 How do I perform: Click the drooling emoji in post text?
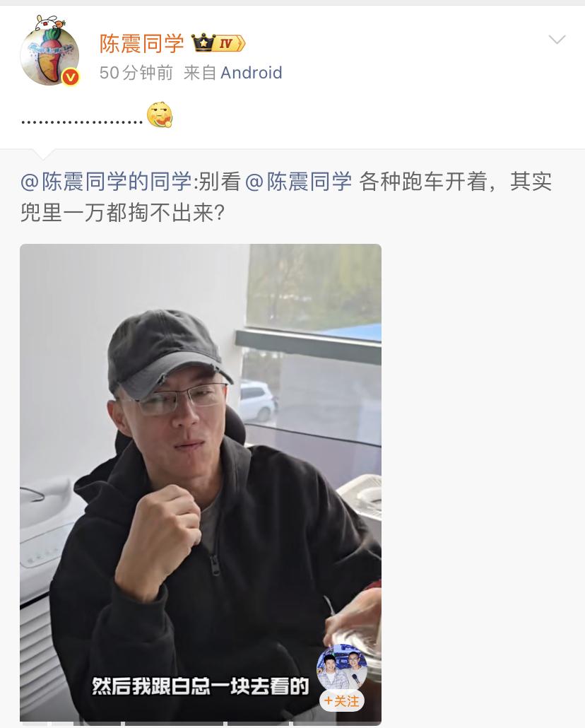point(160,115)
